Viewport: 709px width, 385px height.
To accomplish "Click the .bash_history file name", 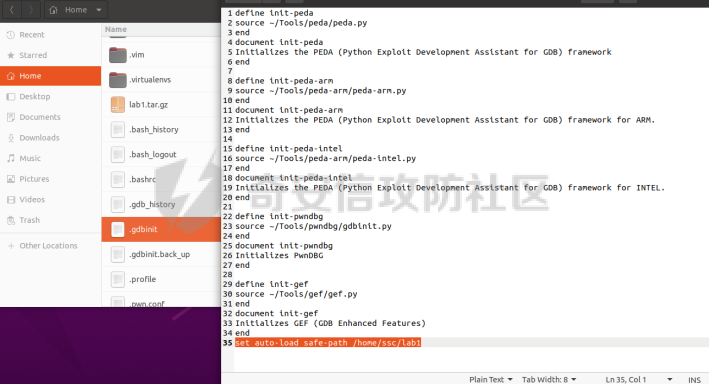I will [154, 129].
